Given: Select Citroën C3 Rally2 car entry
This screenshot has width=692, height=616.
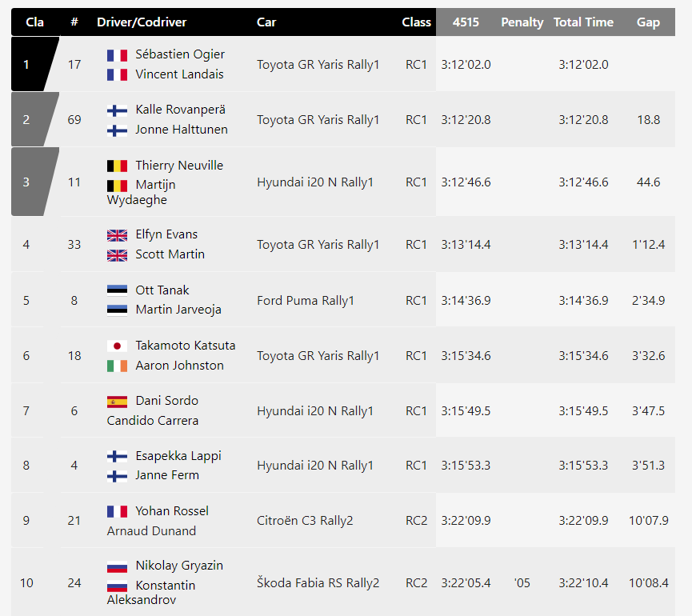Looking at the screenshot, I should coord(305,521).
